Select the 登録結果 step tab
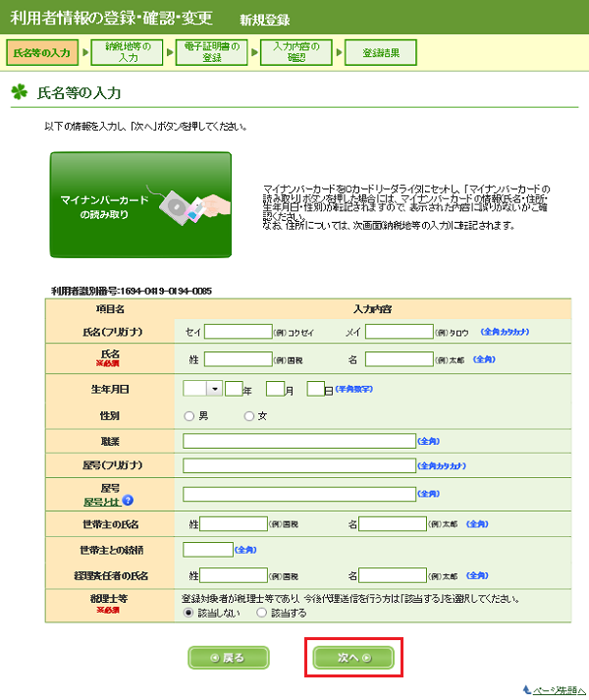589x700 pixels. (381, 53)
